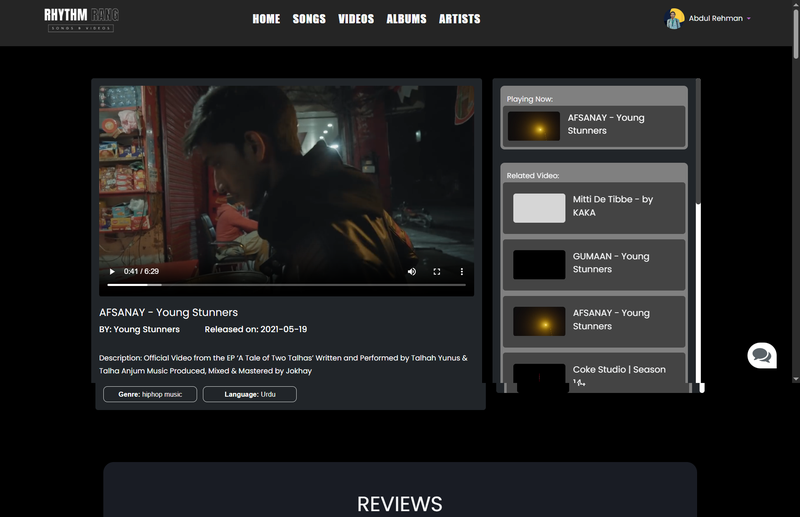Open the Songs menu item
The width and height of the screenshot is (800, 517).
pos(309,19)
